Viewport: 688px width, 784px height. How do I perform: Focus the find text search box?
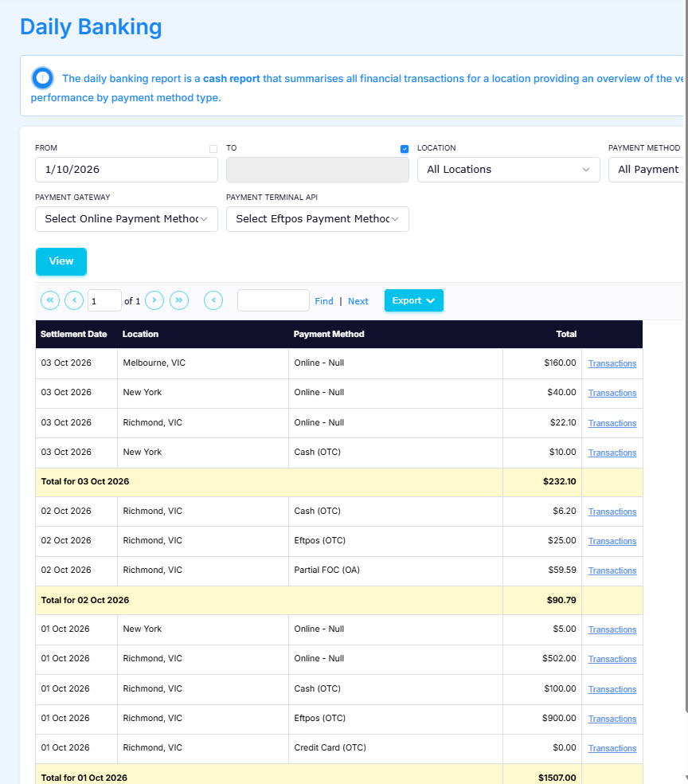[x=273, y=300]
